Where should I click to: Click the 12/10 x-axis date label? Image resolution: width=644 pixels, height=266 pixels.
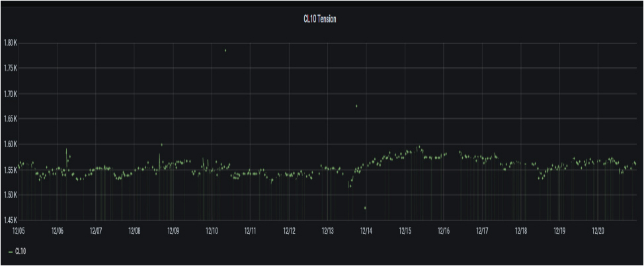click(x=212, y=231)
